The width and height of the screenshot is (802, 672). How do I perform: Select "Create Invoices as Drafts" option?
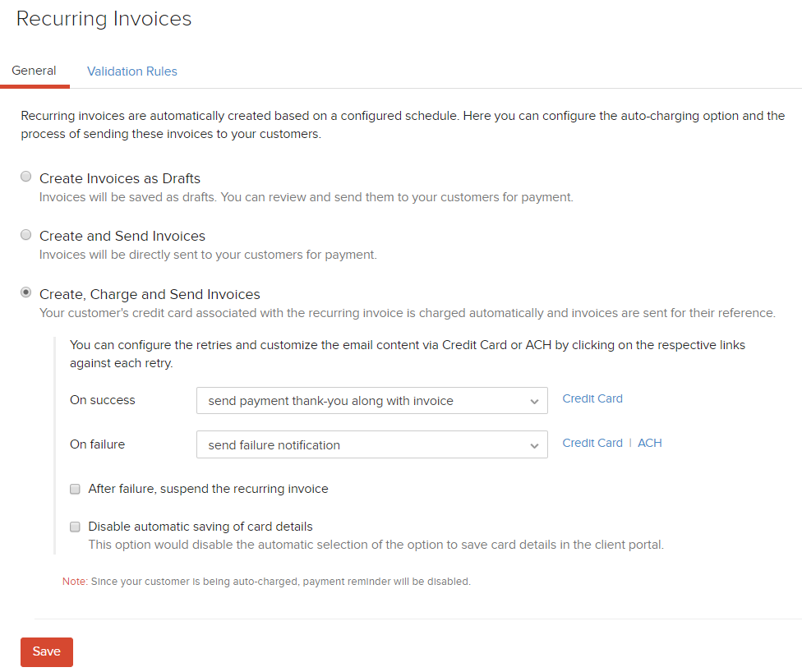[25, 176]
